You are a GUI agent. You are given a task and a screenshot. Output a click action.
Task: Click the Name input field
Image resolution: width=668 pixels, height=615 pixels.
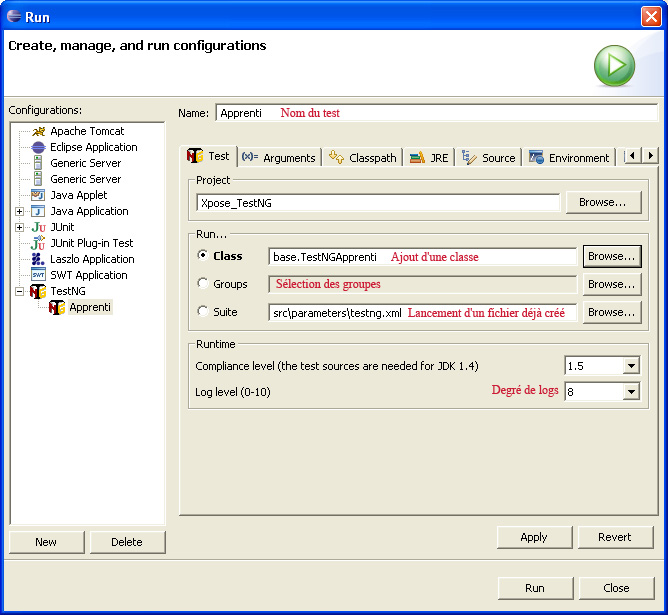[436, 113]
